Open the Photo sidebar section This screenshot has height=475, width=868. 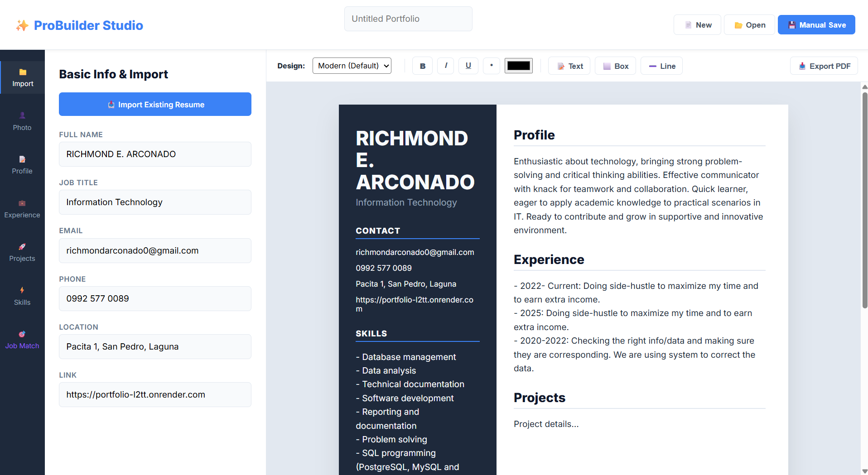[22, 121]
